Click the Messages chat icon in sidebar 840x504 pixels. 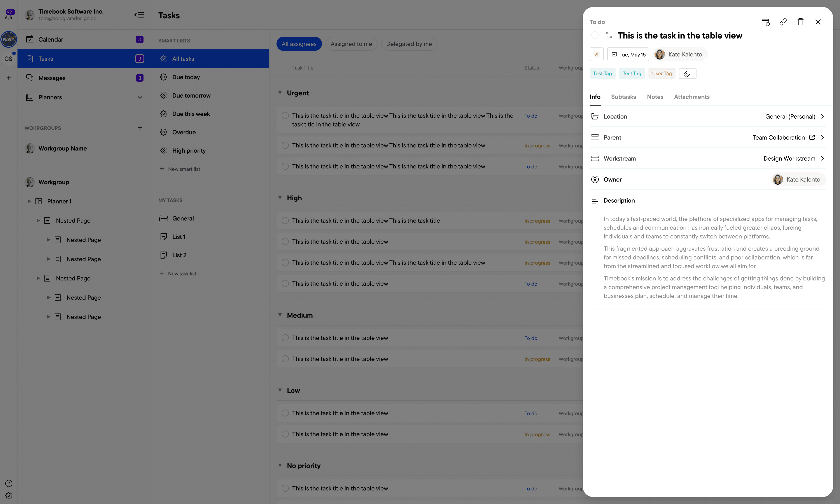click(30, 78)
